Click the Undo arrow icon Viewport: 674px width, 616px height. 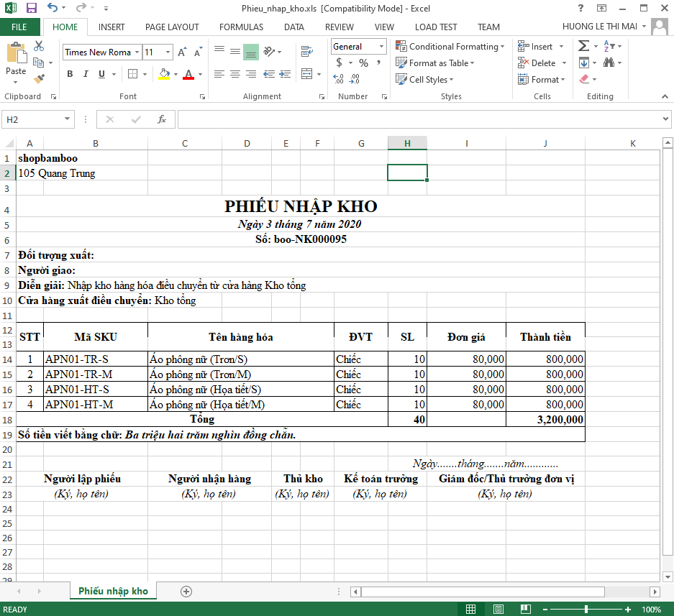click(53, 8)
